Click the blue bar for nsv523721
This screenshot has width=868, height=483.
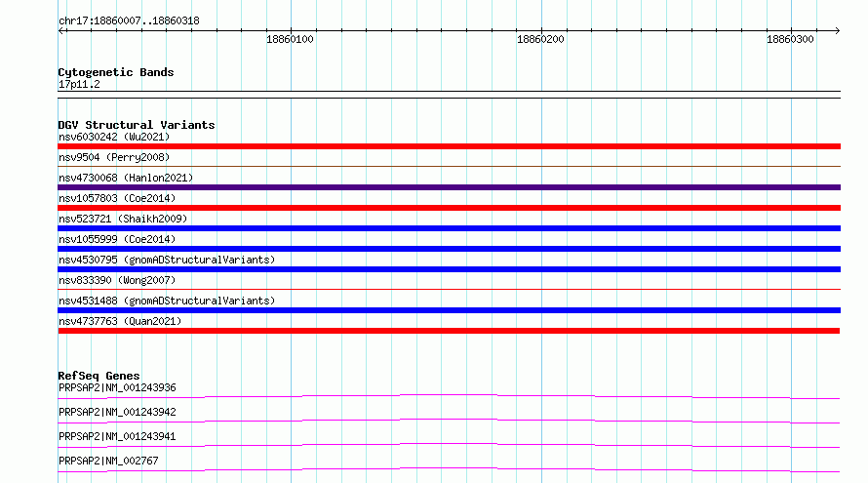449,228
